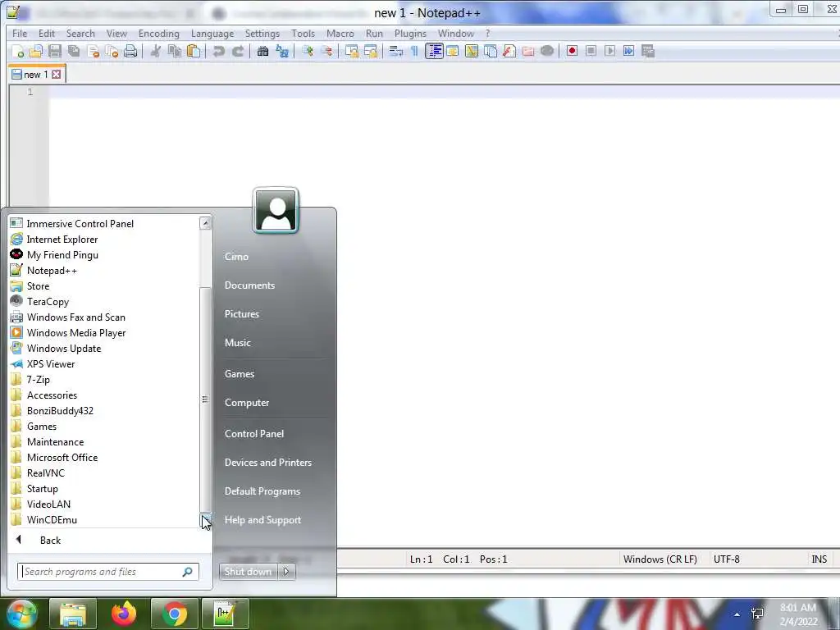This screenshot has width=840, height=630.
Task: Click the Playback macro icon
Action: point(609,52)
